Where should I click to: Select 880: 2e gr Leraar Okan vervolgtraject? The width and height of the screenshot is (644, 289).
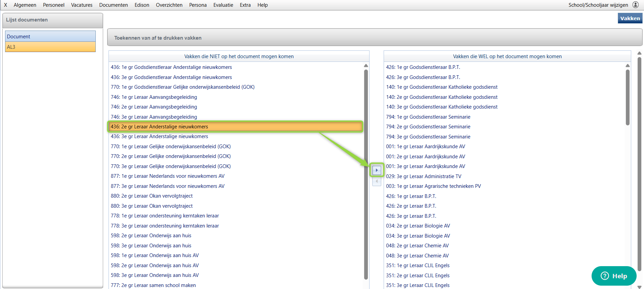(x=152, y=196)
